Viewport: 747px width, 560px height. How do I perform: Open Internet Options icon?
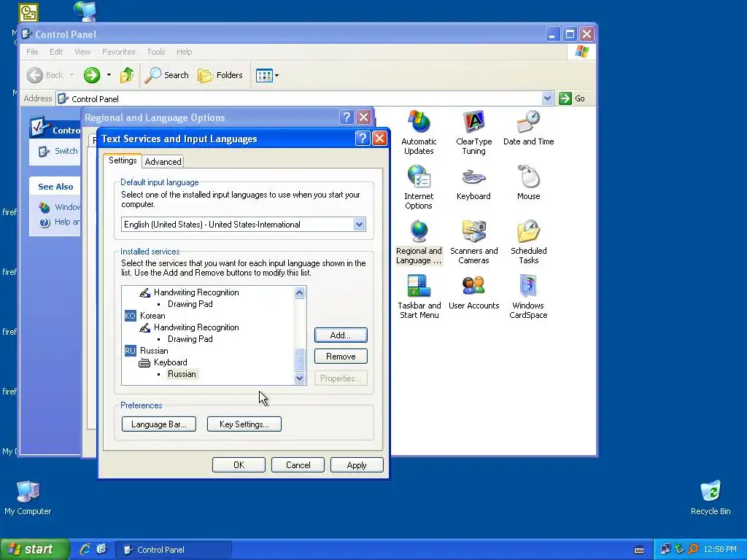click(419, 187)
